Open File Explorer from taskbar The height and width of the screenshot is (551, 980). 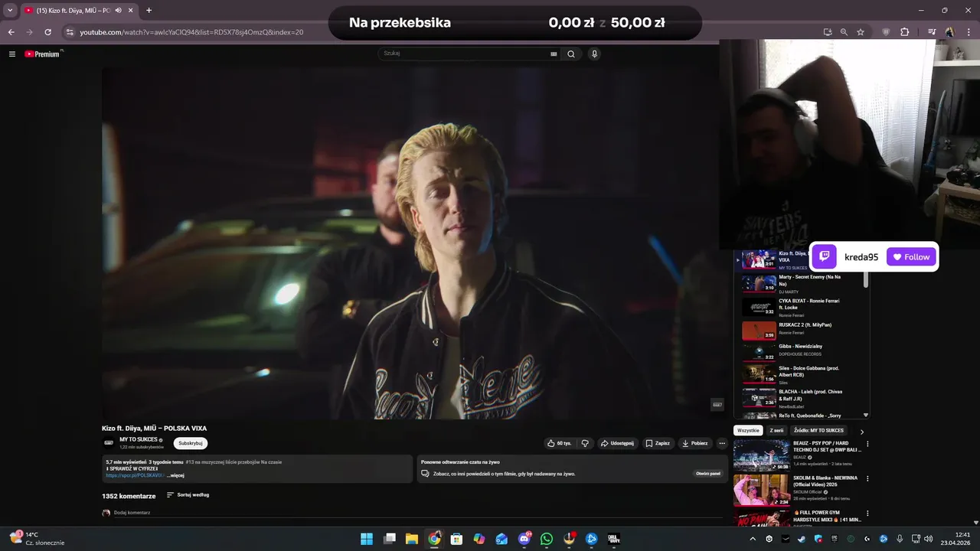pos(412,539)
